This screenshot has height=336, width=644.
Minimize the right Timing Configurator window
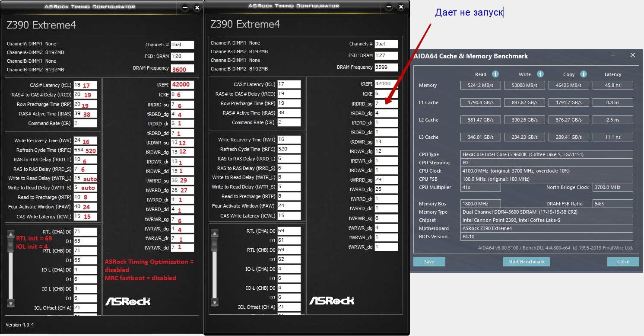tap(389, 7)
